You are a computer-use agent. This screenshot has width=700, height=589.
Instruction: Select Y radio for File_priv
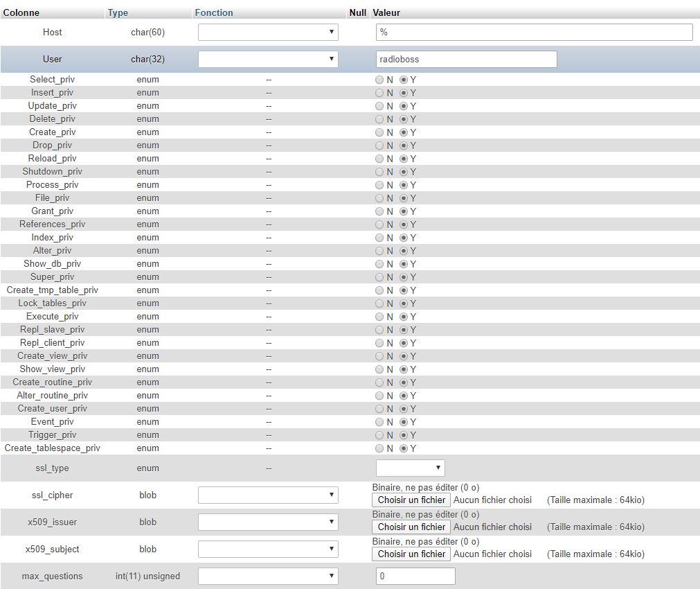404,198
